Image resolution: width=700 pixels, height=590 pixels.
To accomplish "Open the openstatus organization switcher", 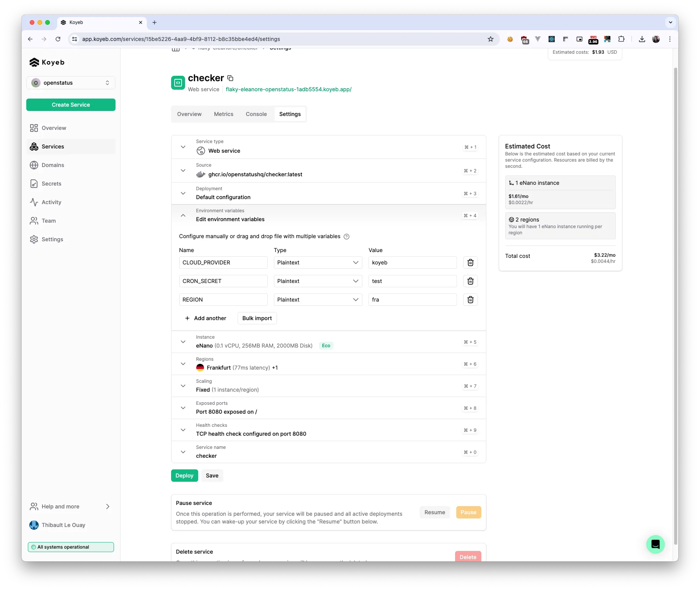I will pos(71,83).
